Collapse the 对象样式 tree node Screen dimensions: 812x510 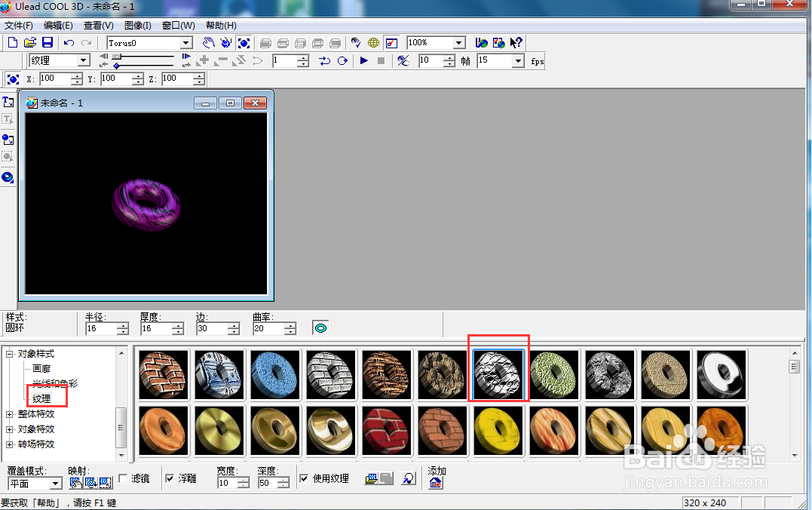tap(9, 354)
